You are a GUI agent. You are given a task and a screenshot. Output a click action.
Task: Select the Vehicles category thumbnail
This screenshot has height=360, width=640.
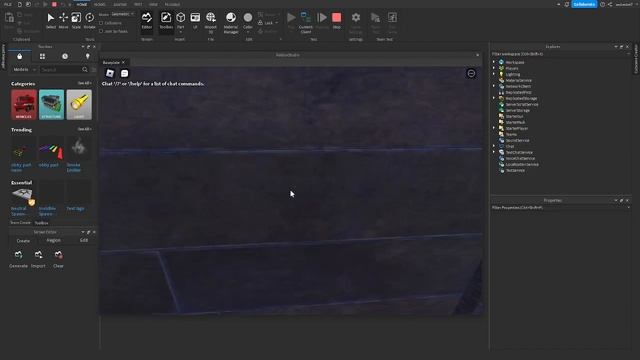coord(24,104)
